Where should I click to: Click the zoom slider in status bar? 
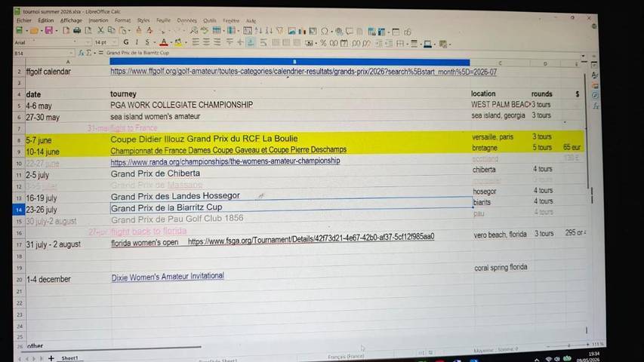pyautogui.click(x=569, y=345)
